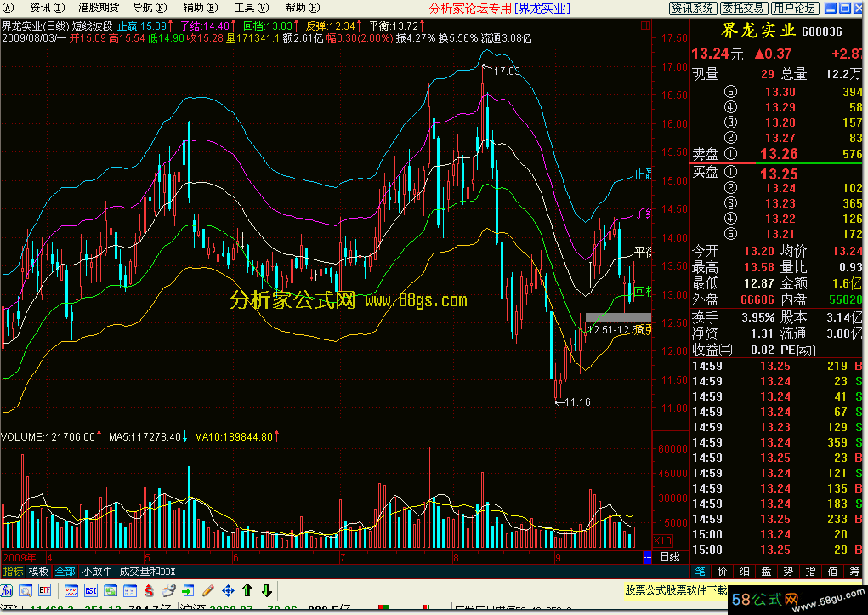The height and width of the screenshot is (615, 868).
Task: Open the 工具(V) menu
Action: coord(252,7)
